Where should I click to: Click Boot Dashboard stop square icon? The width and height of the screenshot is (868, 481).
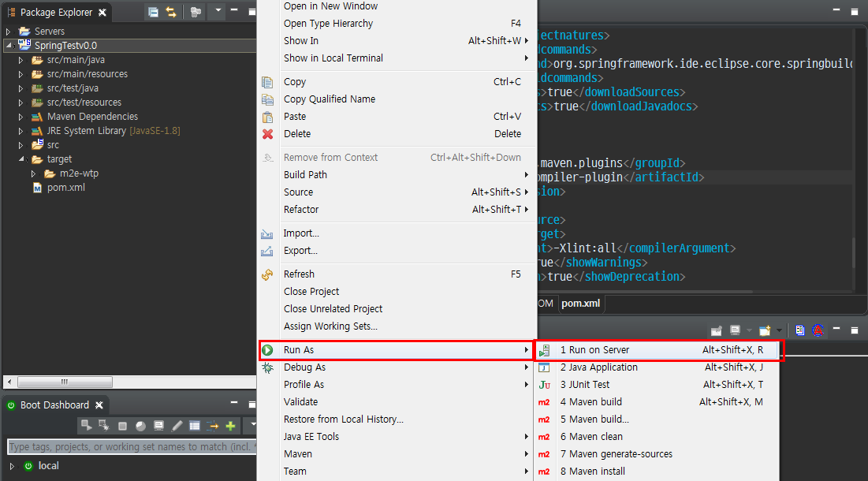(x=122, y=426)
